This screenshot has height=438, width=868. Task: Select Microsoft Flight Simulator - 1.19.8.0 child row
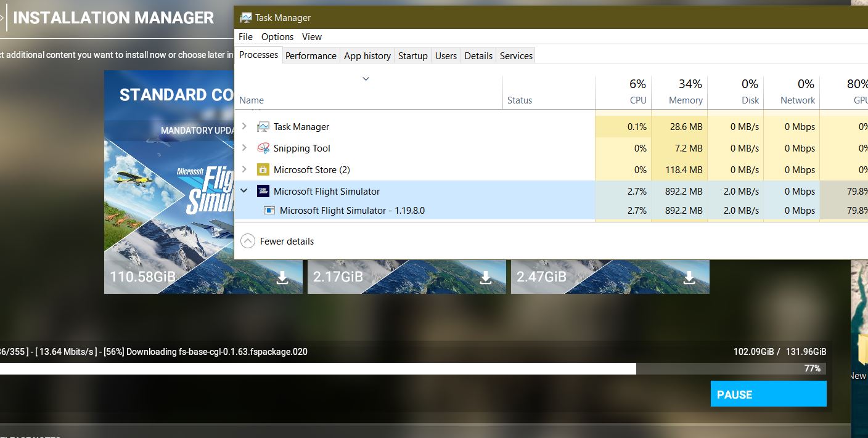pos(551,211)
